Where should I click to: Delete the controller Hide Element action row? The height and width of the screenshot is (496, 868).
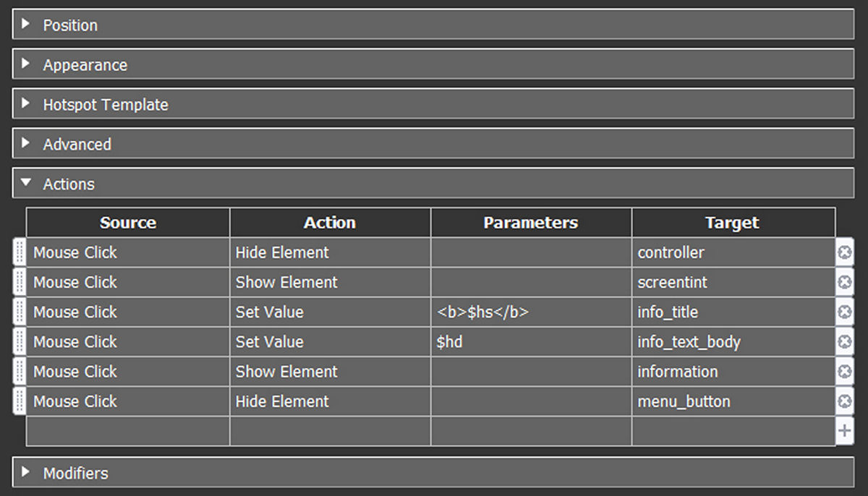coord(844,252)
